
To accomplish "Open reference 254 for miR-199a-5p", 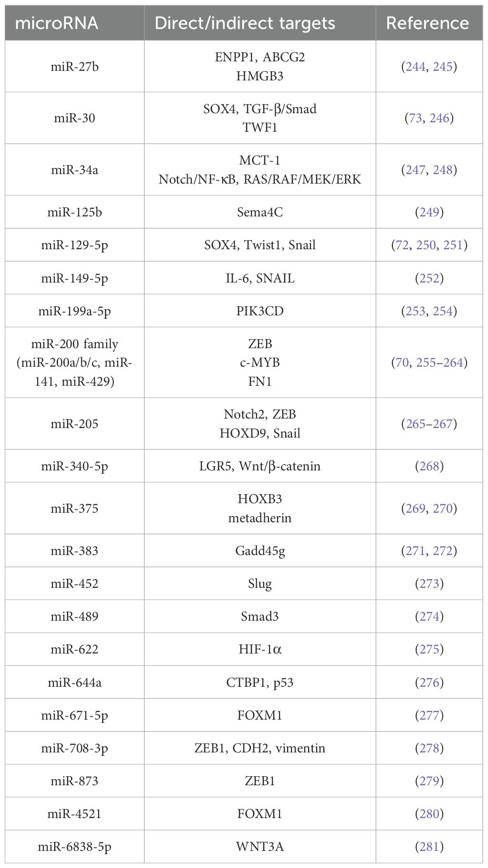I will tap(442, 311).
